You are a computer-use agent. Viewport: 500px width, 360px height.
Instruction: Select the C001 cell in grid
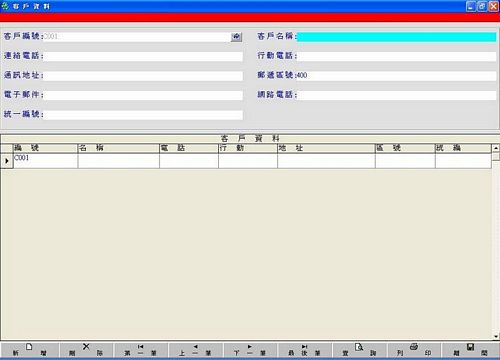click(x=45, y=161)
